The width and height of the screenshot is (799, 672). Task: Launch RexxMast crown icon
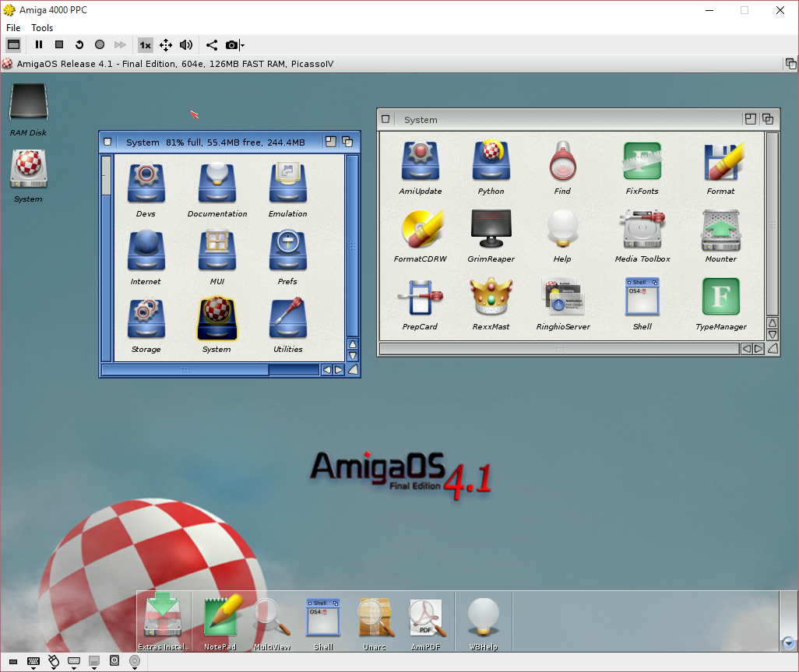pos(491,296)
